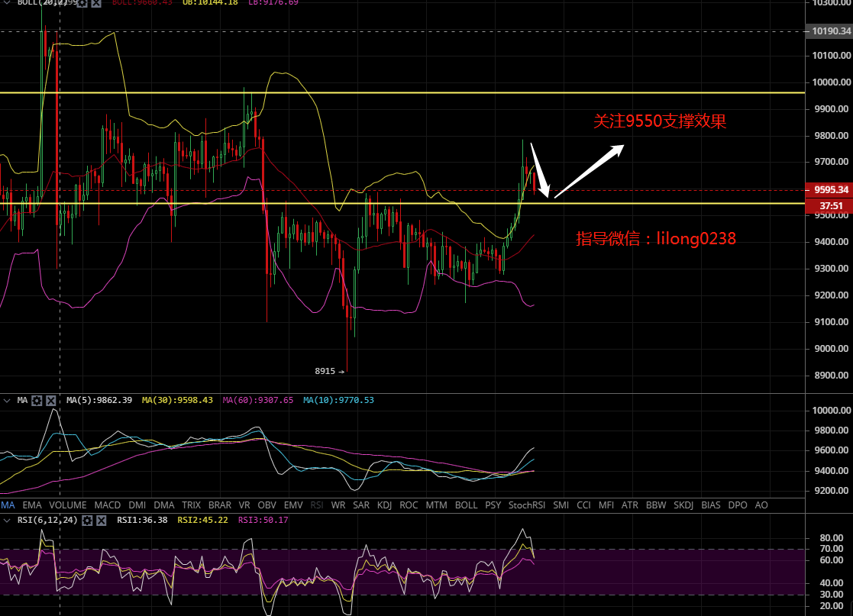This screenshot has height=616, width=853.
Task: Choose the BOLL indicator in the list
Action: pos(466,505)
